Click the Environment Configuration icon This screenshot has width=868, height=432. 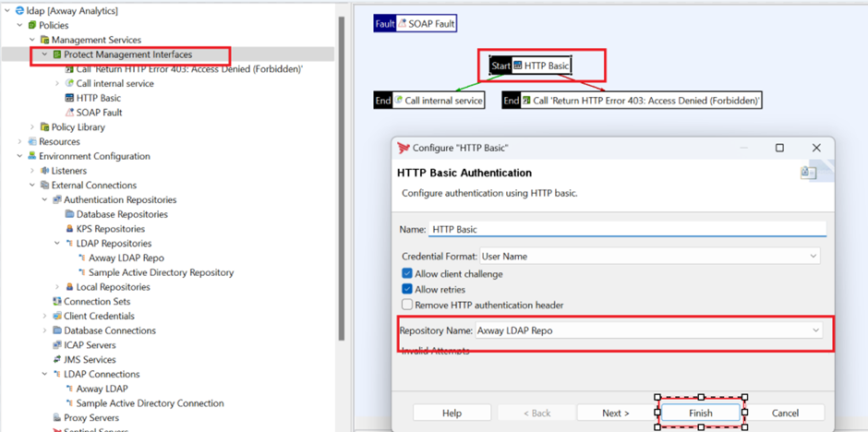click(32, 156)
